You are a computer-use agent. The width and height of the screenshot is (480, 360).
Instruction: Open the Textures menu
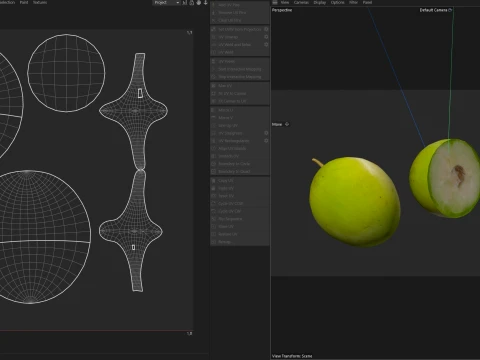40,2
